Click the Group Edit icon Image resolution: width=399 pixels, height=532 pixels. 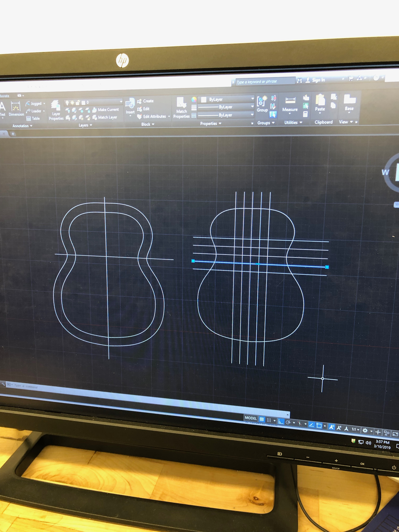click(x=273, y=106)
